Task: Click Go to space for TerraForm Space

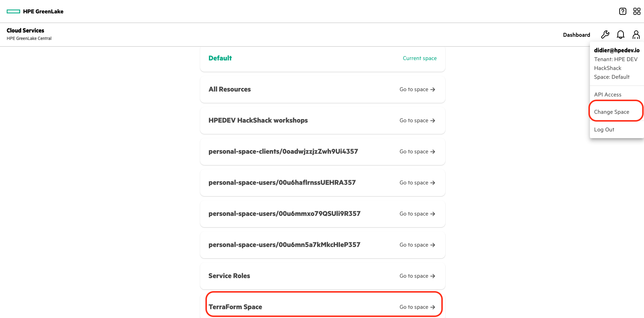Action: pos(417,307)
